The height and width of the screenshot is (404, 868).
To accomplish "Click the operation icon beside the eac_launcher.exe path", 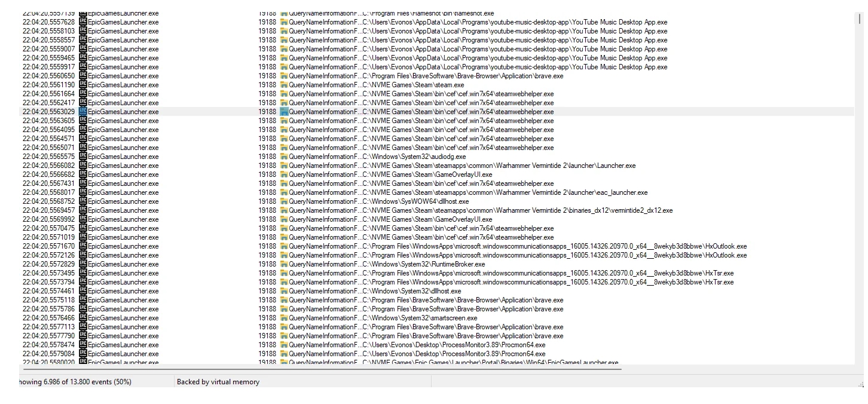I will tap(284, 192).
